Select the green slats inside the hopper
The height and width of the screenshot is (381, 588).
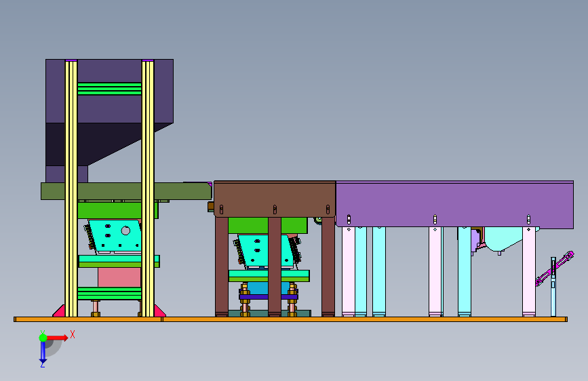pos(109,89)
